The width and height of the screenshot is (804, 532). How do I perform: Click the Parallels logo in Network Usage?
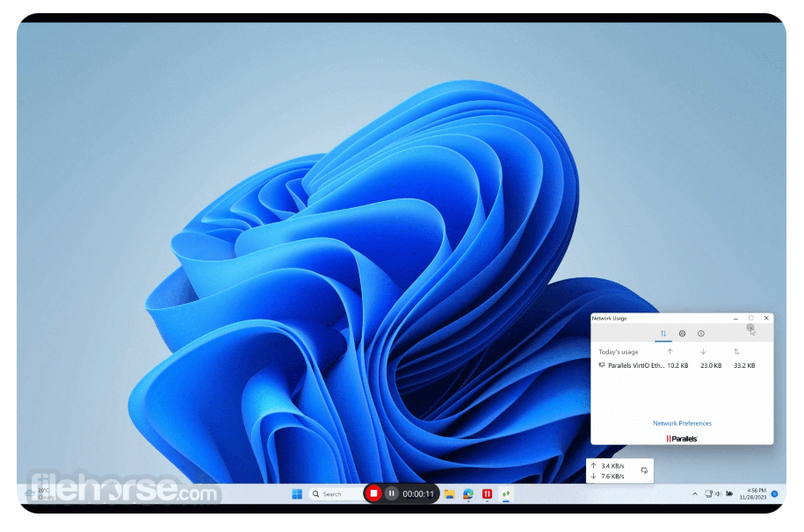(682, 439)
